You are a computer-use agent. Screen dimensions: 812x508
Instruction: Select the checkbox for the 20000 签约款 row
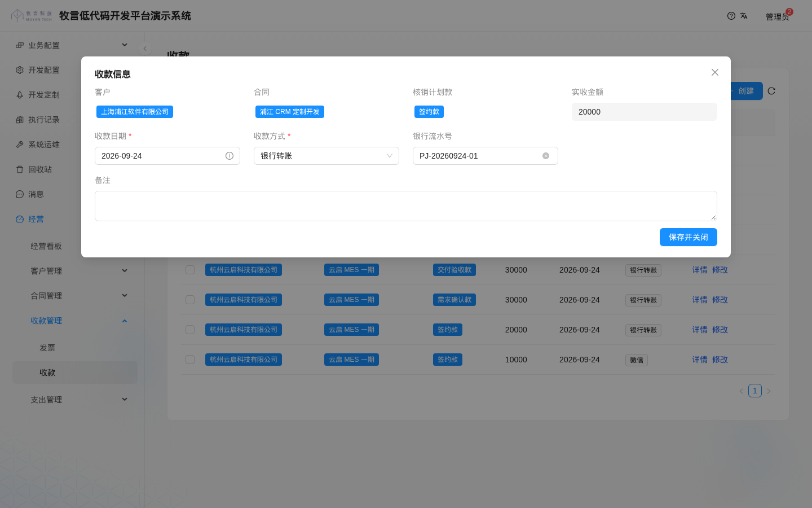(190, 330)
